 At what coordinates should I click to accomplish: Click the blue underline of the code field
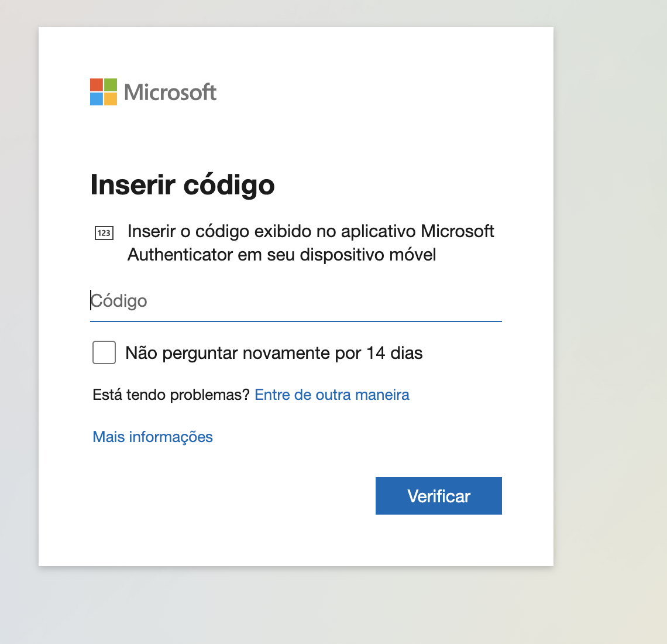point(295,321)
